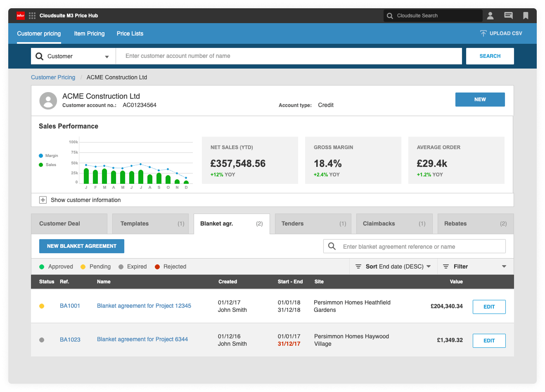Open the app grid launcher icon
The width and height of the screenshot is (545, 392).
(32, 16)
